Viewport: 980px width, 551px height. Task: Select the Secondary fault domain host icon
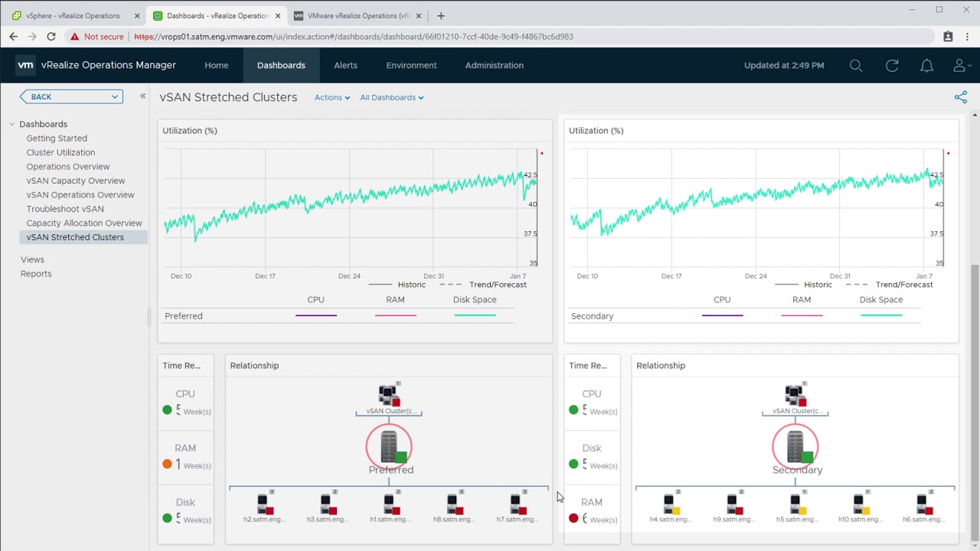click(795, 447)
